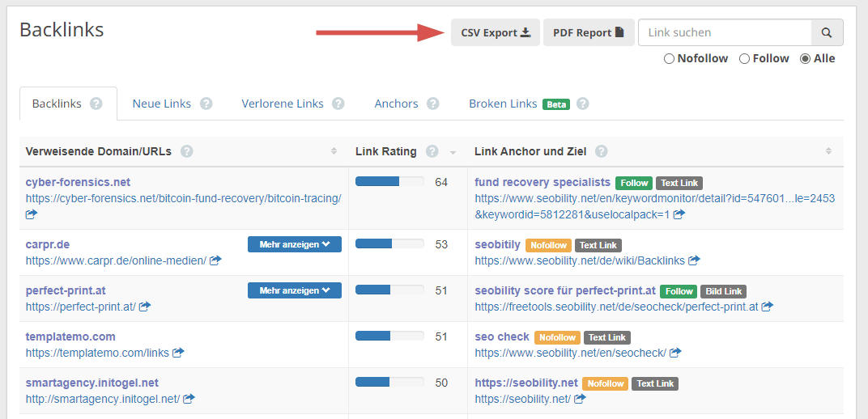
Task: Open external icon for carpr.de online-medien URL
Action: [x=216, y=260]
